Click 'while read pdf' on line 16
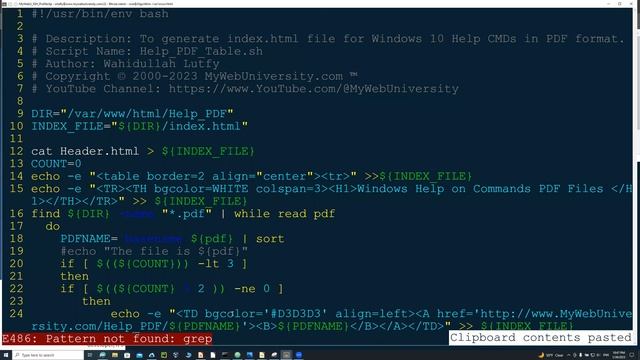 [284, 213]
